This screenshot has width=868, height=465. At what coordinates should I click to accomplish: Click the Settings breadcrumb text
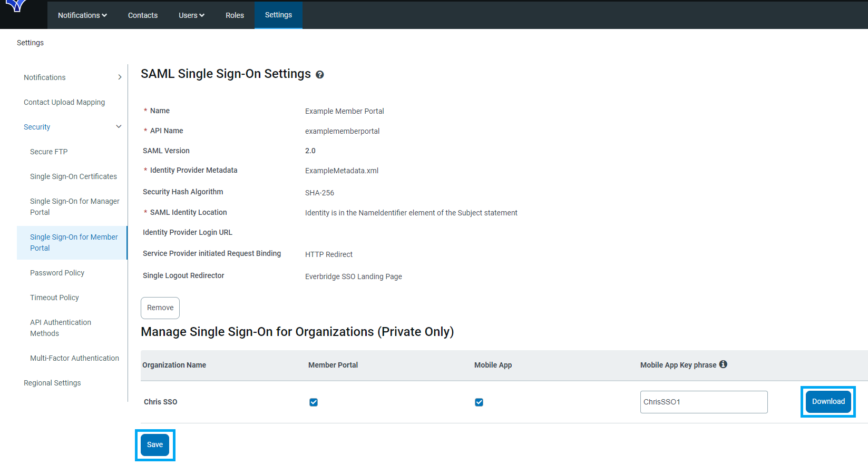[30, 43]
